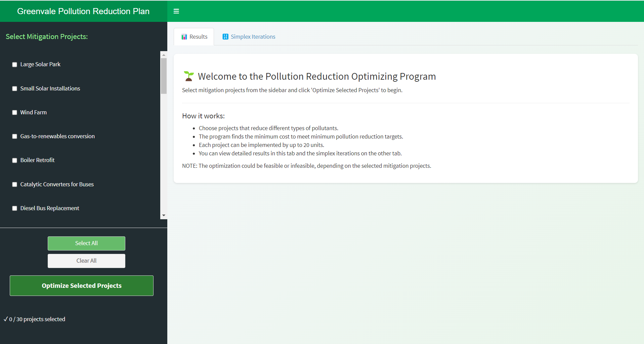Toggle the hamburger sidebar menu icon
This screenshot has height=344, width=644.
click(176, 11)
